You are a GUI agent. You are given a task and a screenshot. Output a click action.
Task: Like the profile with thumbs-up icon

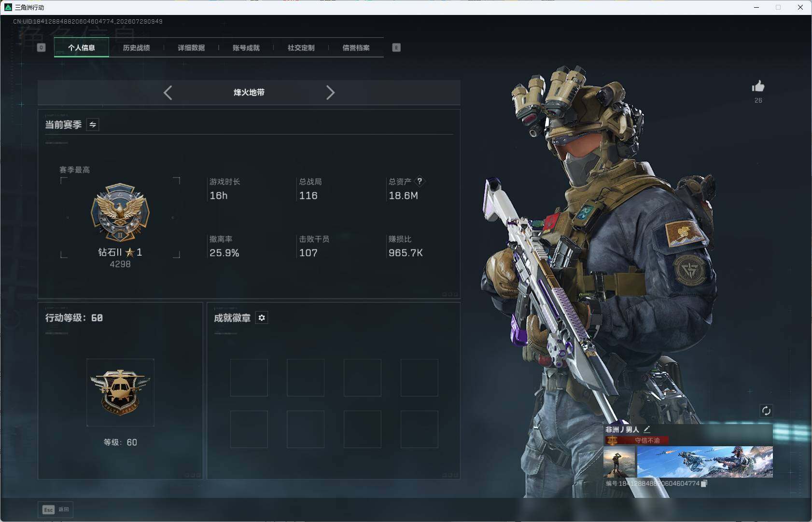tap(758, 86)
